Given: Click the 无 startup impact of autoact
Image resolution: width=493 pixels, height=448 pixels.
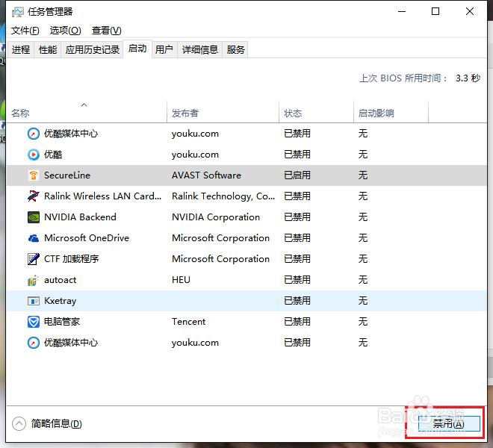Looking at the screenshot, I should point(363,280).
